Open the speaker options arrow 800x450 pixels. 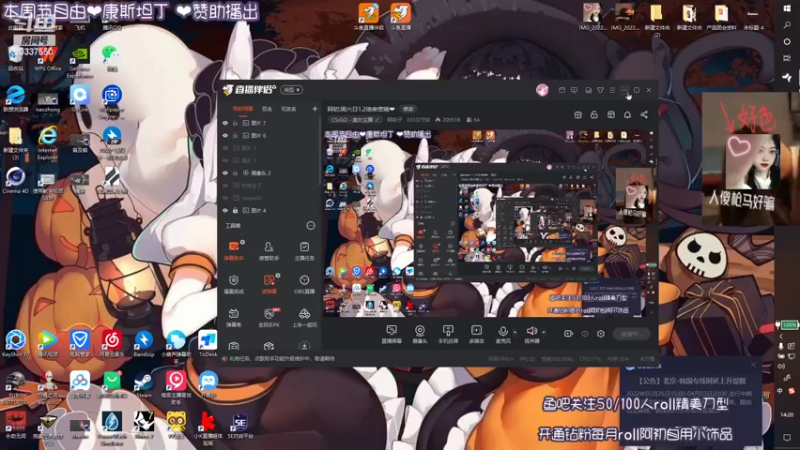[543, 332]
